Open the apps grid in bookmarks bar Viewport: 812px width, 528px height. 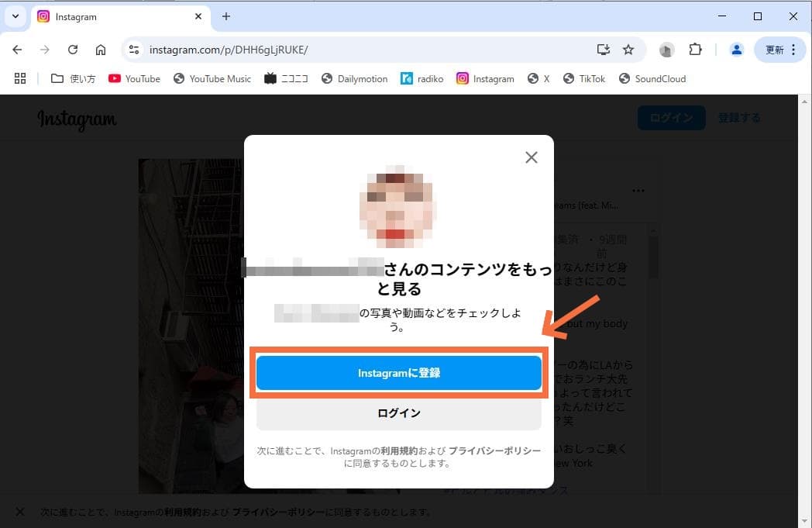point(20,79)
